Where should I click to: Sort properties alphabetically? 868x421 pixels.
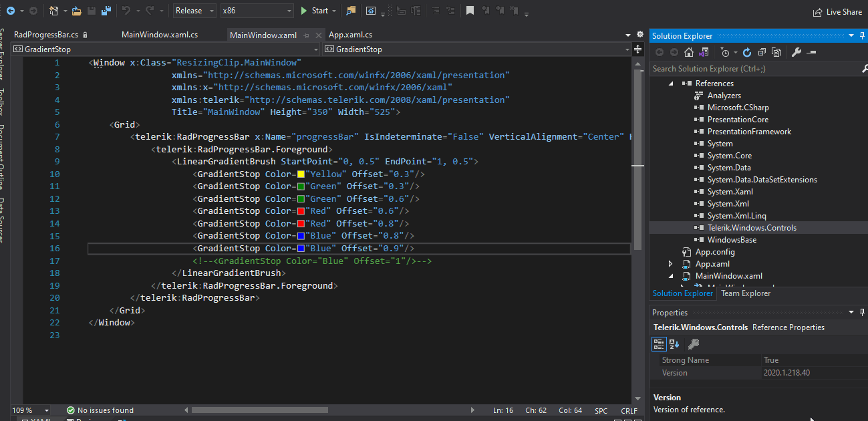coord(674,343)
